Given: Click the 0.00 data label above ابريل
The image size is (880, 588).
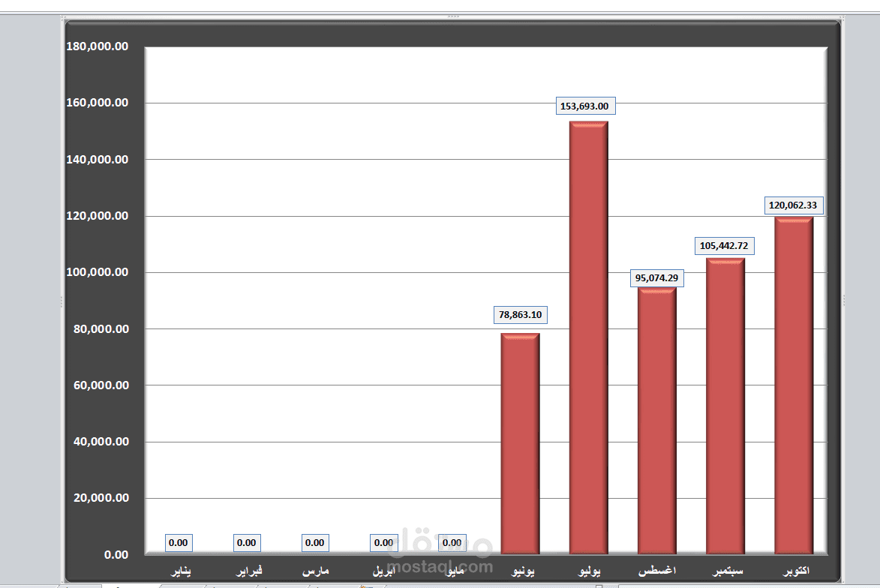Looking at the screenshot, I should tap(384, 542).
